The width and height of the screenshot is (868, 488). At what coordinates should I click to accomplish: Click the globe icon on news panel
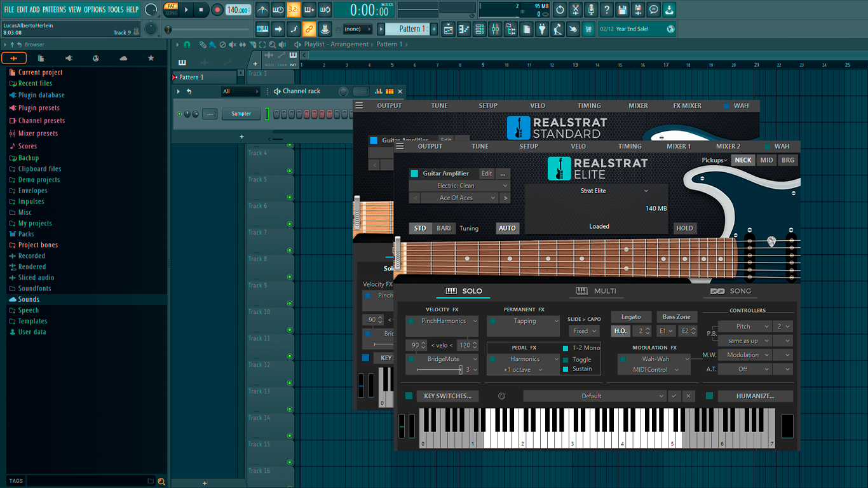670,29
